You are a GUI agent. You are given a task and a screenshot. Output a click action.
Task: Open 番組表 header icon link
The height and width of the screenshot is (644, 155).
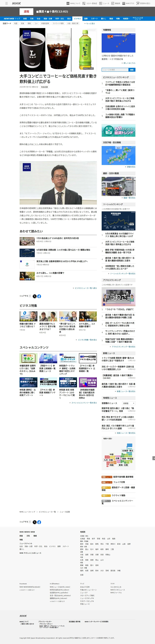click(x=116, y=4)
